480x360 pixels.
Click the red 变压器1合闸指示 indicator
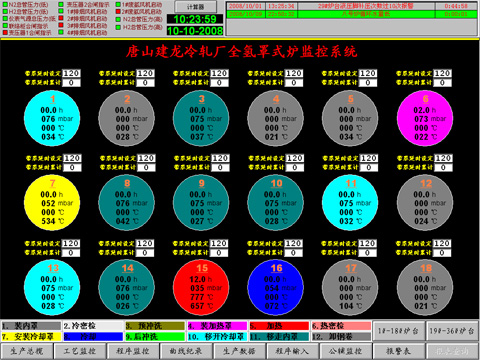click(x=5, y=33)
